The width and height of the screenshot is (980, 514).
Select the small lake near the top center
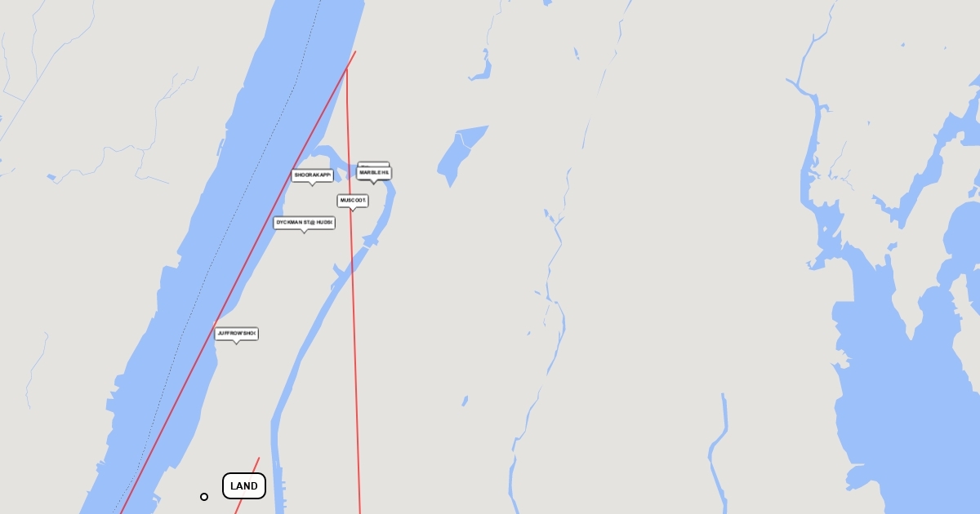tap(482, 67)
